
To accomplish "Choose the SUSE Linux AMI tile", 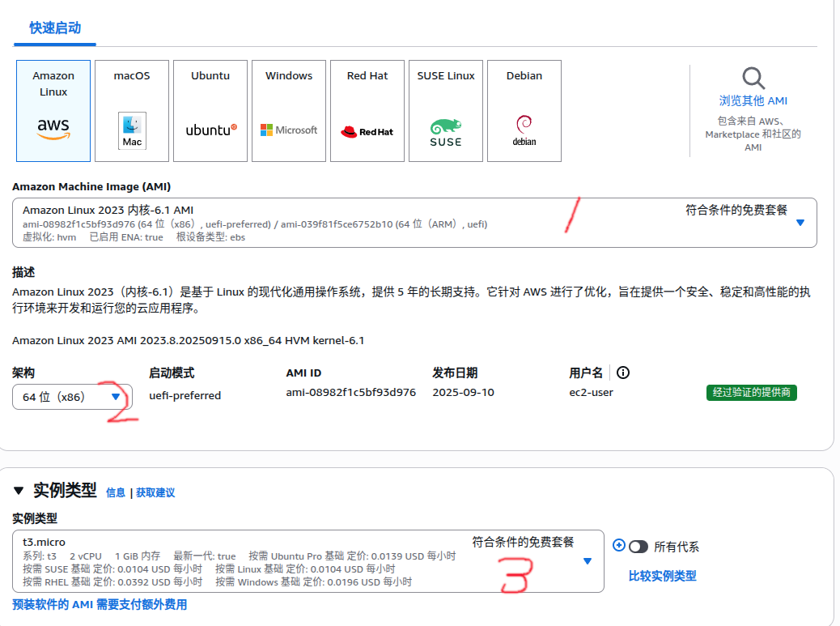I will point(446,111).
